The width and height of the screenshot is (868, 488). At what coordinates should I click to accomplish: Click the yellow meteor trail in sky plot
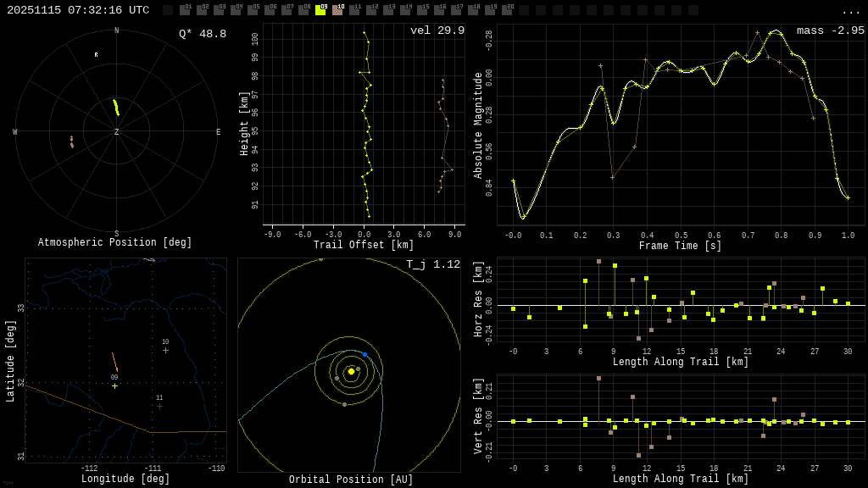pyautogui.click(x=115, y=107)
